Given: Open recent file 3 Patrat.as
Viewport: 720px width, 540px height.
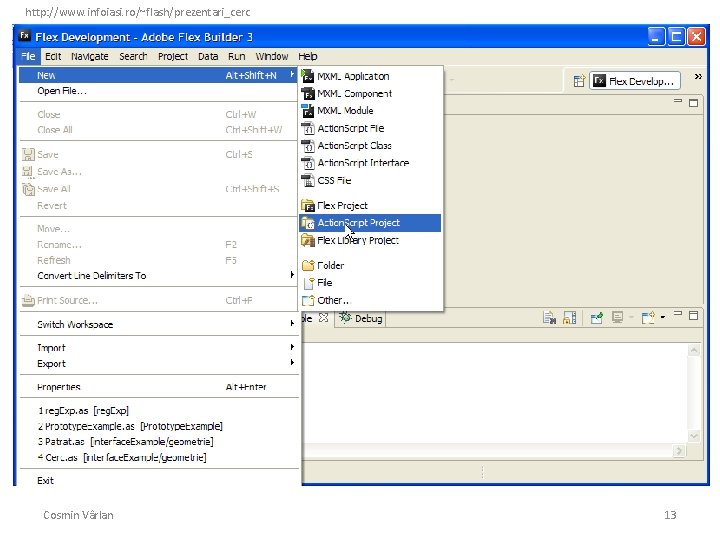Looking at the screenshot, I should (x=158, y=442).
